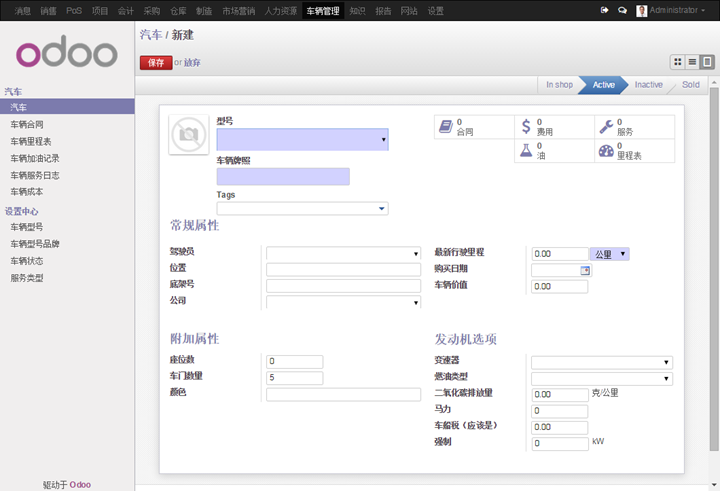
Task: Click the 座位数 seats number field
Action: click(x=295, y=361)
